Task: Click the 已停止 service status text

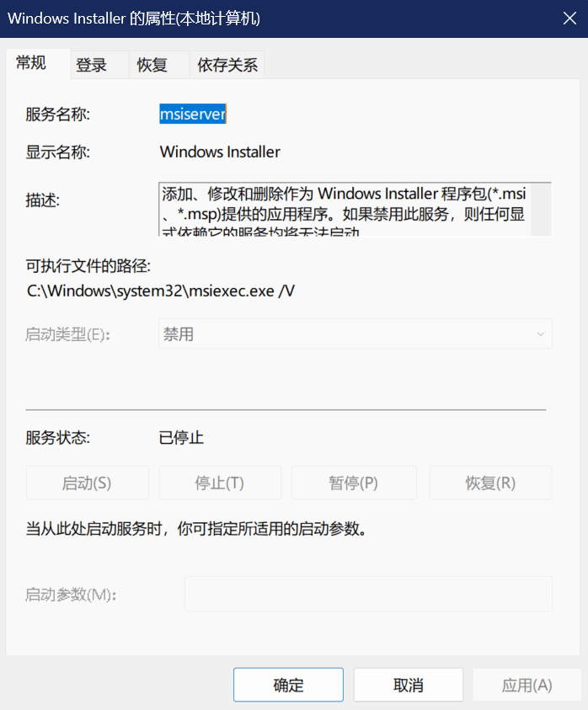Action: pyautogui.click(x=181, y=438)
